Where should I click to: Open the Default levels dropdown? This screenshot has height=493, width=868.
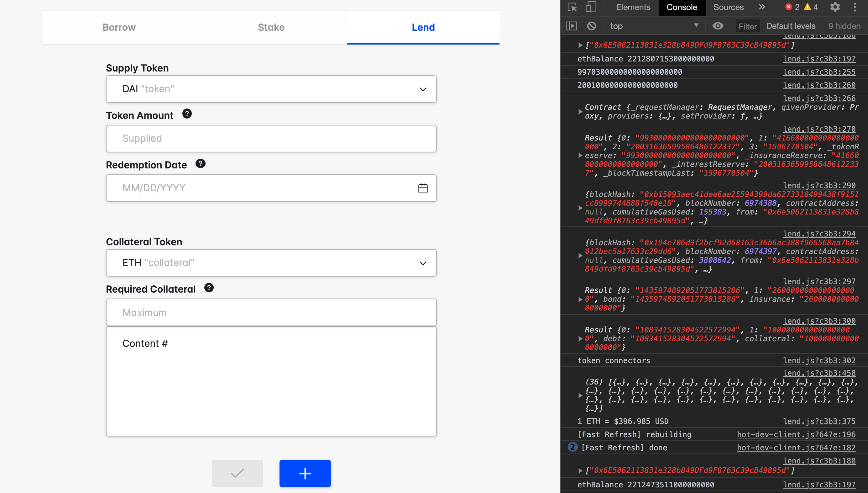(791, 26)
